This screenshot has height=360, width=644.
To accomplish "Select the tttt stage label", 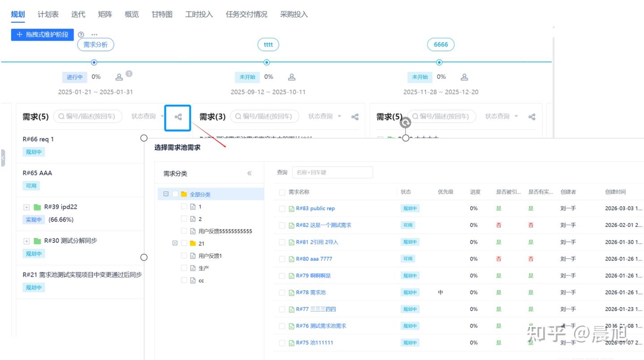I will click(x=268, y=44).
